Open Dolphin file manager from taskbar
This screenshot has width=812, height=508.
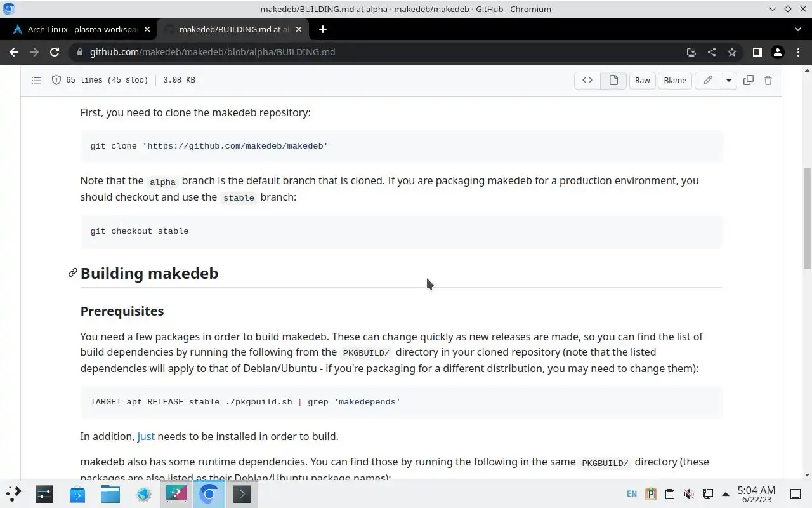pyautogui.click(x=110, y=493)
